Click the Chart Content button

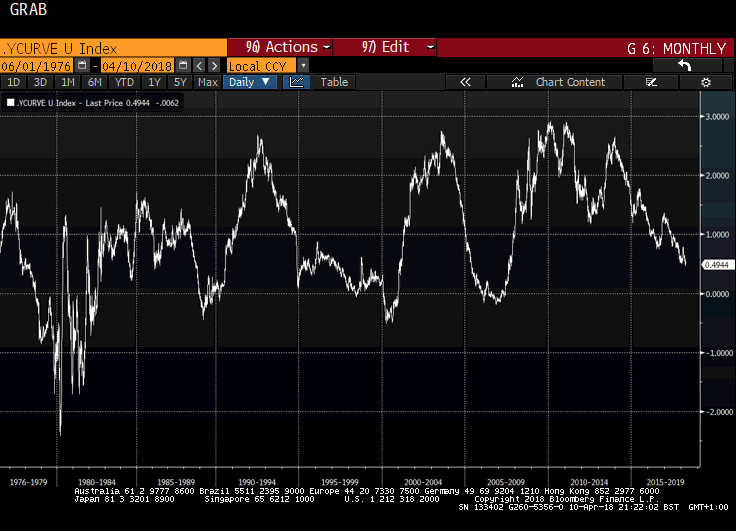pyautogui.click(x=559, y=82)
